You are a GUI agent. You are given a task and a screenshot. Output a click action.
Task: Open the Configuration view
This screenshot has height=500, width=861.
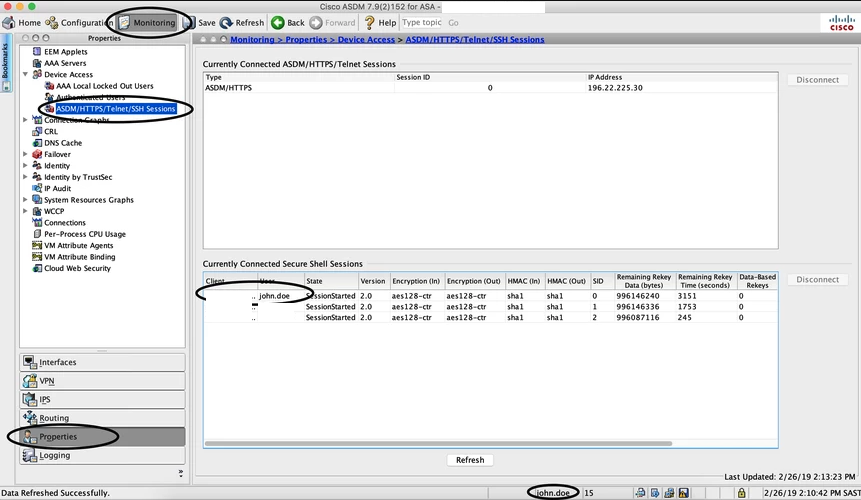pos(79,23)
